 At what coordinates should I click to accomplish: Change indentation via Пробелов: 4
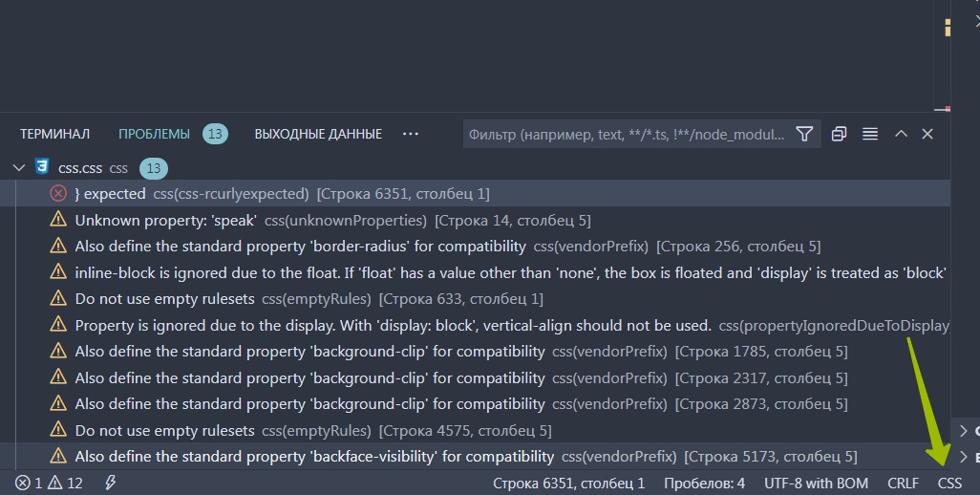coord(704,484)
